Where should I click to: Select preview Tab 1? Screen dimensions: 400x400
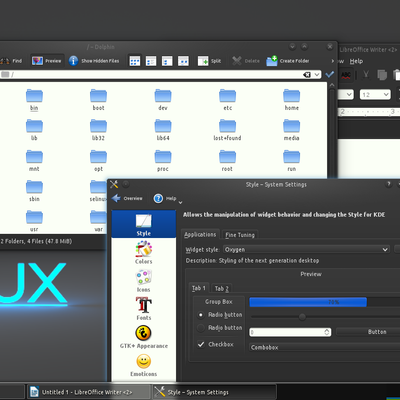(199, 288)
